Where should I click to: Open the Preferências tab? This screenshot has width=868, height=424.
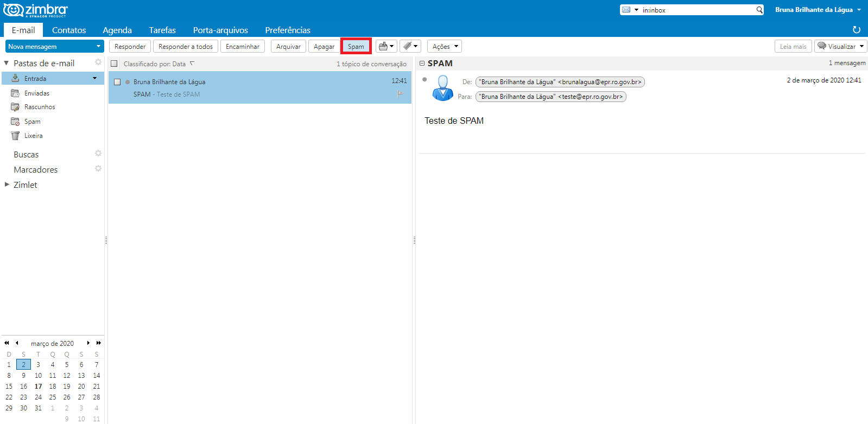(x=288, y=30)
